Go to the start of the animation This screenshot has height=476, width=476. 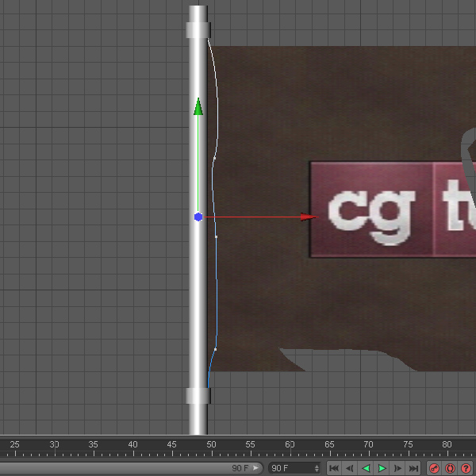(x=334, y=468)
